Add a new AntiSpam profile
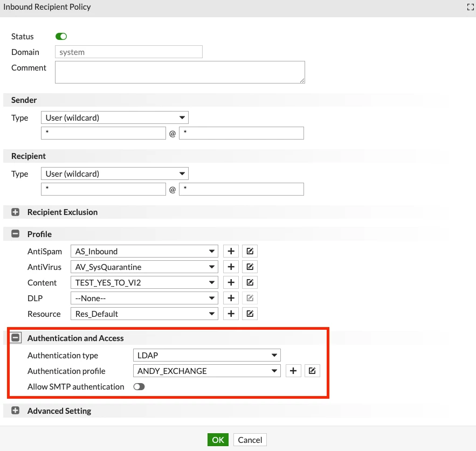This screenshot has height=451, width=476. 231,251
